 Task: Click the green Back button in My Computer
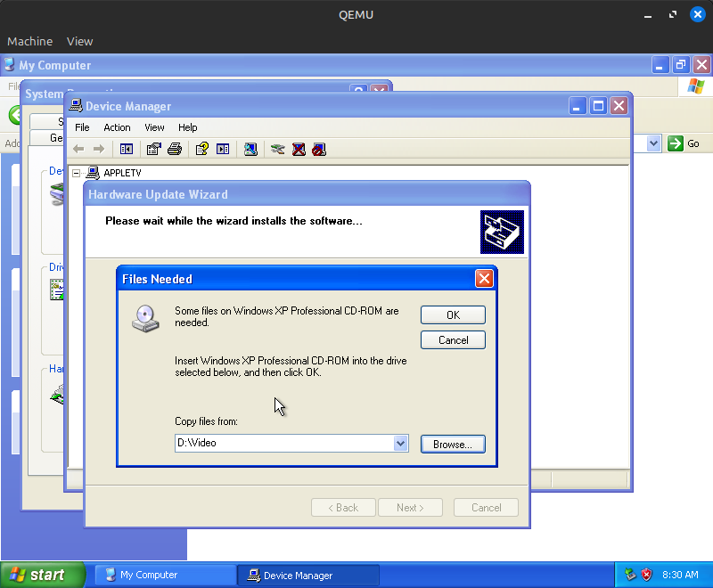point(15,115)
